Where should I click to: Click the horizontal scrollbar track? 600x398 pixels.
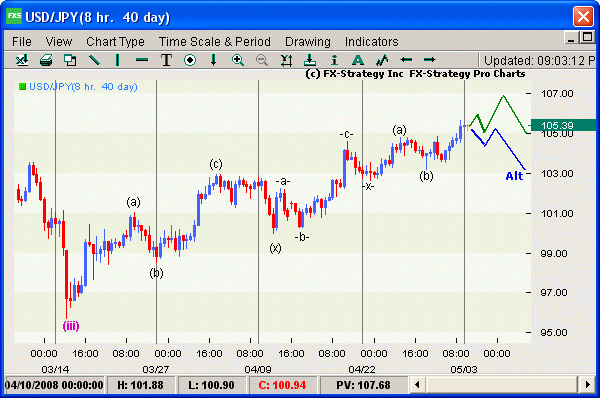coord(502,385)
